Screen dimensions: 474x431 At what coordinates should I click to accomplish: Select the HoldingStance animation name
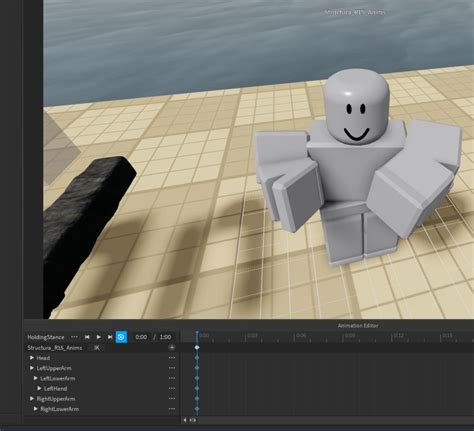(46, 337)
